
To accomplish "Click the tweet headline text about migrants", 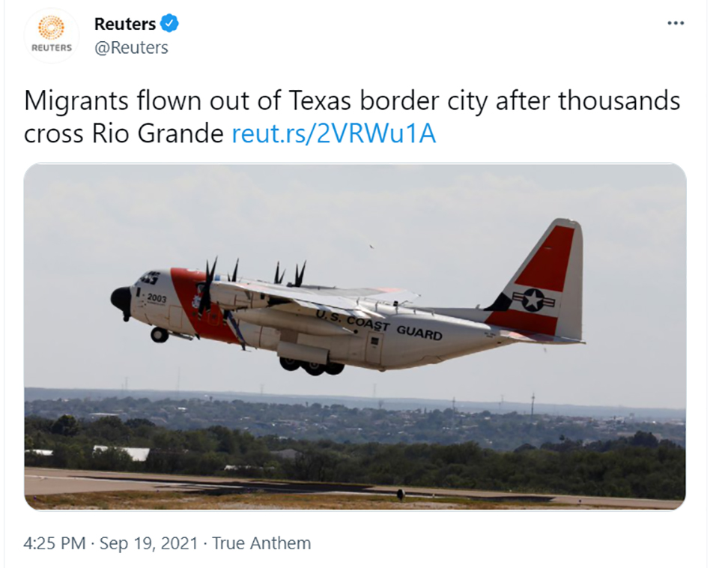I will click(x=352, y=117).
